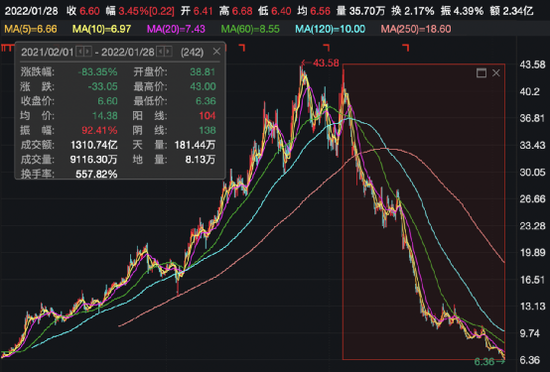
Task: Click the 16.51 price axis label
Action: point(532,279)
